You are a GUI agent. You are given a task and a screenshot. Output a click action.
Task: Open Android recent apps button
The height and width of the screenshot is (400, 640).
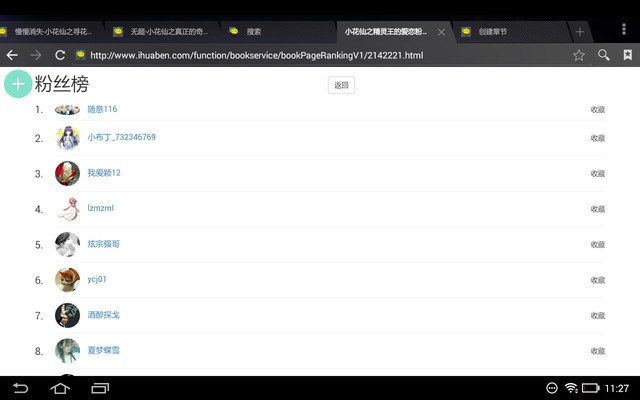pos(98,388)
